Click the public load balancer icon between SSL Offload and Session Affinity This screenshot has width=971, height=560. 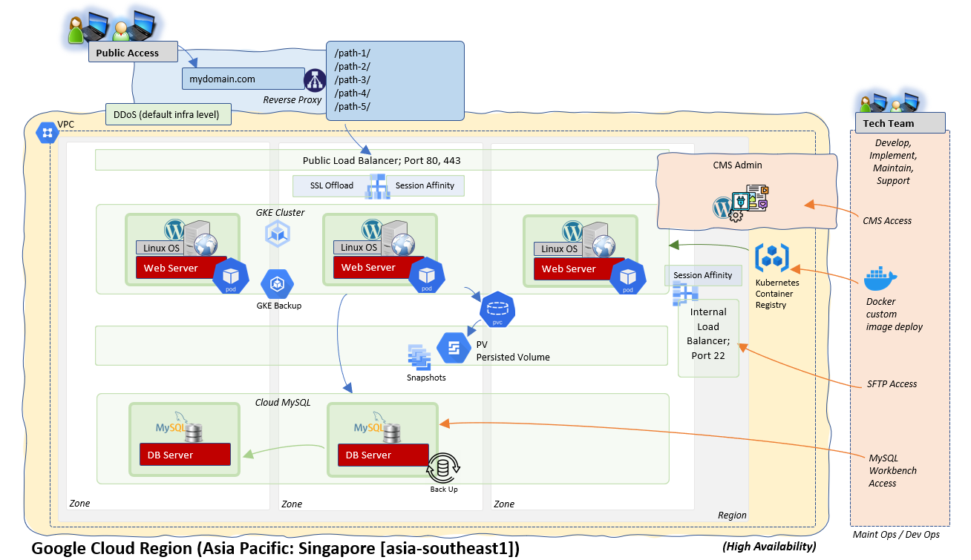(377, 185)
